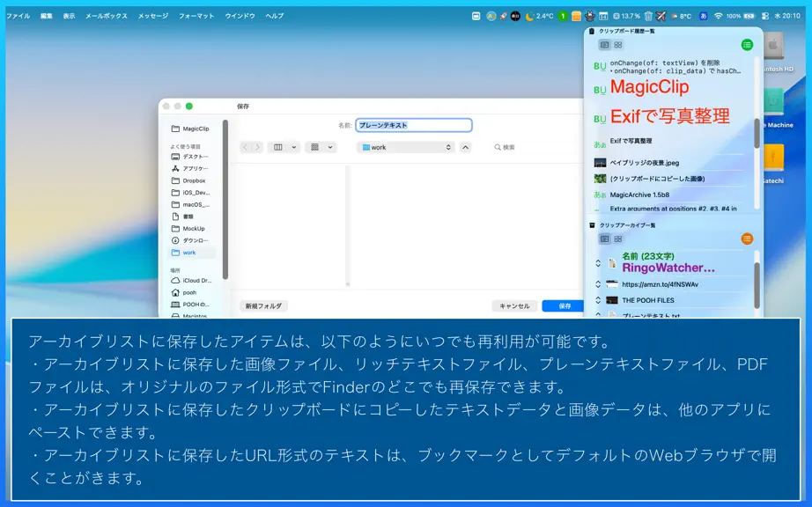812x507 pixels.
Task: Switch clip archive panel to list view
Action: [604, 239]
